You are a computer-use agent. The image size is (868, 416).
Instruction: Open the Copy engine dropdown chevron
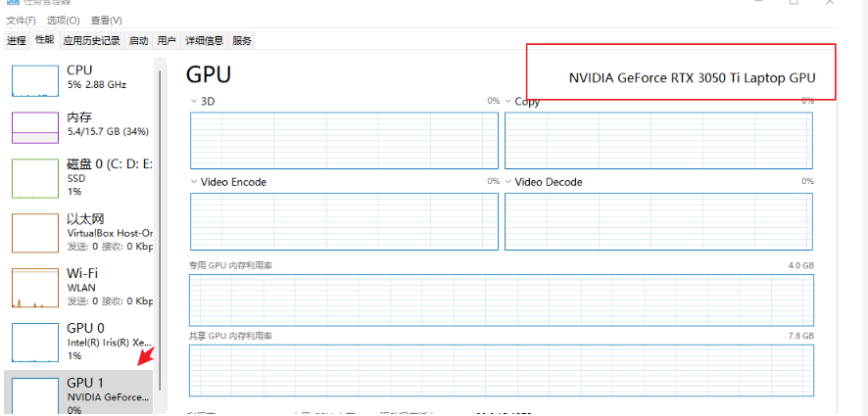[x=508, y=101]
